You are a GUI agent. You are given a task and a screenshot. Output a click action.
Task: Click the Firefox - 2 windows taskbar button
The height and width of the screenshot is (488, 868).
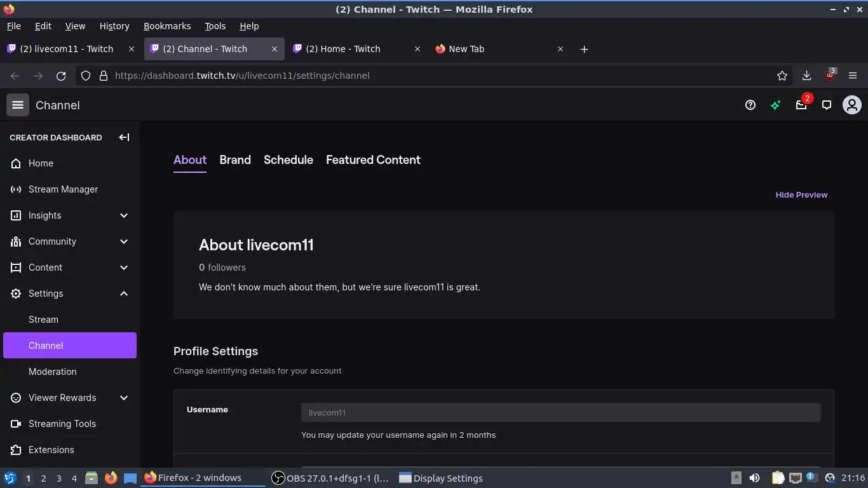pyautogui.click(x=202, y=478)
